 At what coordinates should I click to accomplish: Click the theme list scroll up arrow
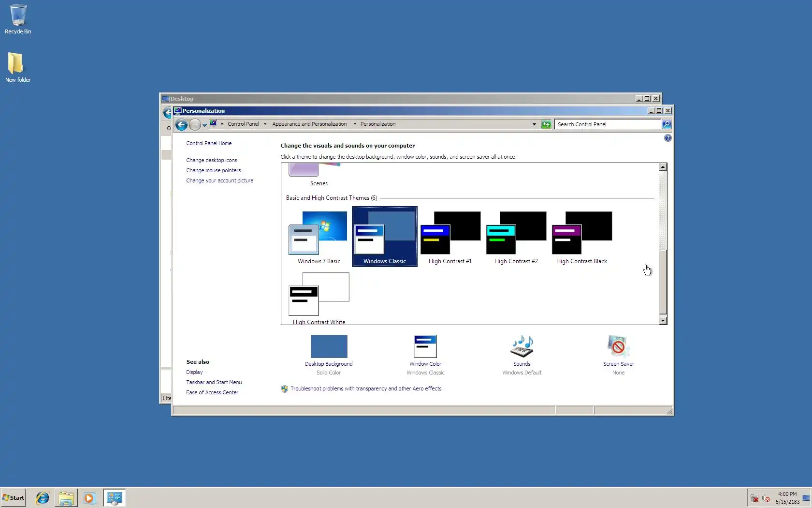[663, 167]
